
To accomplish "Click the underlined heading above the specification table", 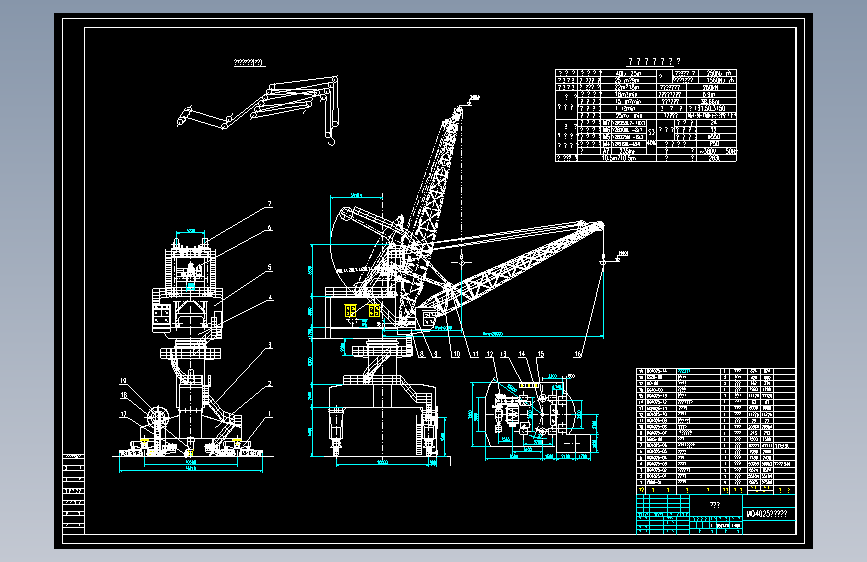I will (x=654, y=61).
